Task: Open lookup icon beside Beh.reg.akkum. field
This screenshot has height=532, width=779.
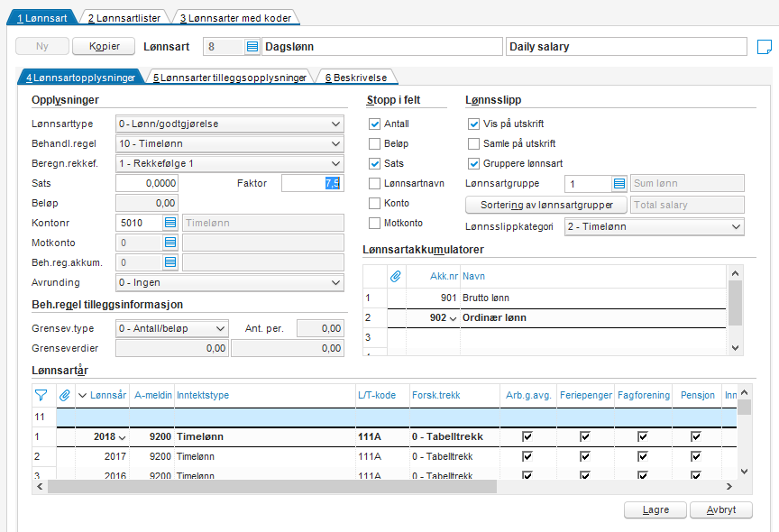Action: tap(170, 262)
